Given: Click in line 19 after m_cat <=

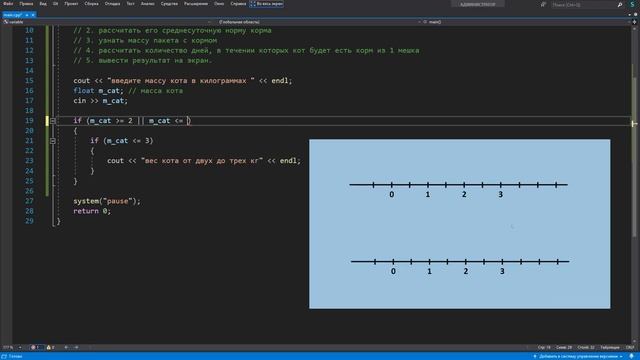Looking at the screenshot, I should click(188, 121).
